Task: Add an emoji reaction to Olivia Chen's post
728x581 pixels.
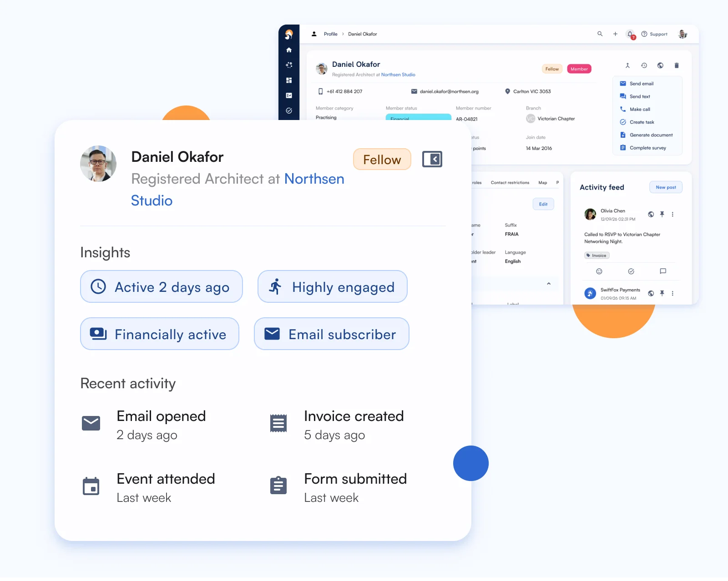Action: point(599,271)
